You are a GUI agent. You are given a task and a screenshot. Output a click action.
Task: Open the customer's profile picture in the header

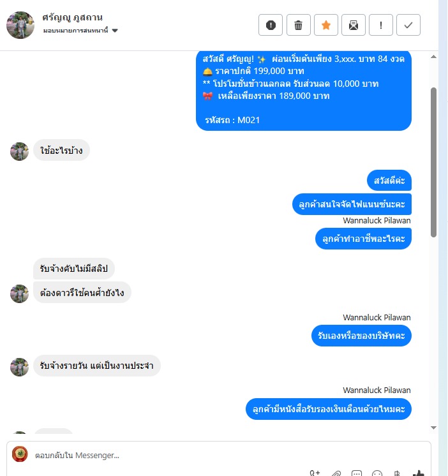click(x=20, y=25)
